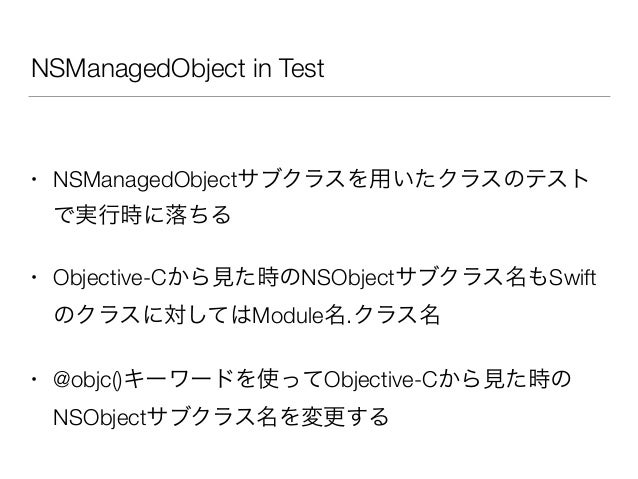638x479 pixels.
Task: Click the line で実行時に落ちる
Action: click(142, 214)
